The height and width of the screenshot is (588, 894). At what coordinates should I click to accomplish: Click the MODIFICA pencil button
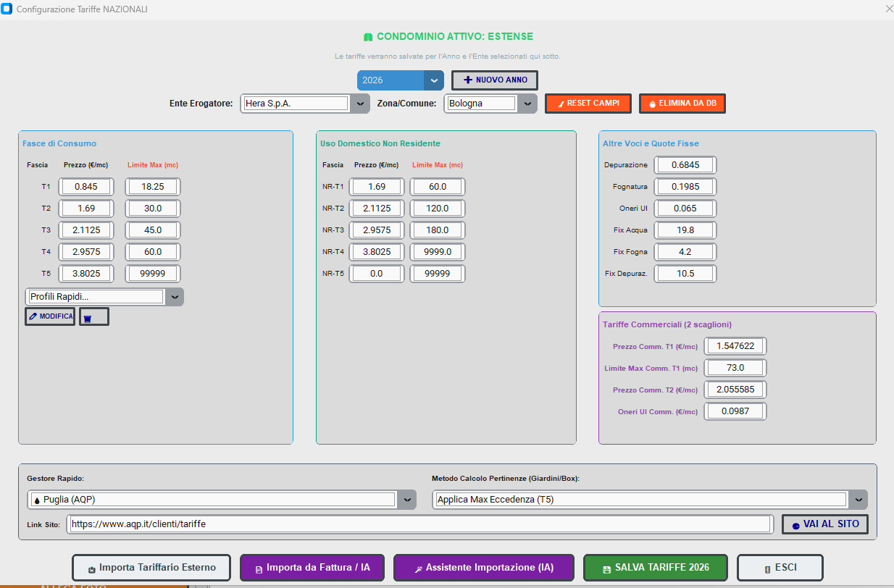tap(50, 316)
